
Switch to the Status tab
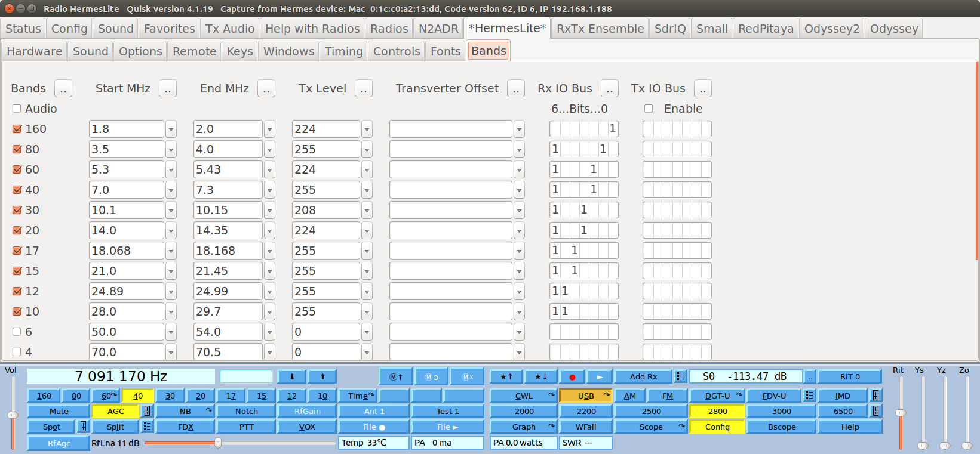point(23,29)
